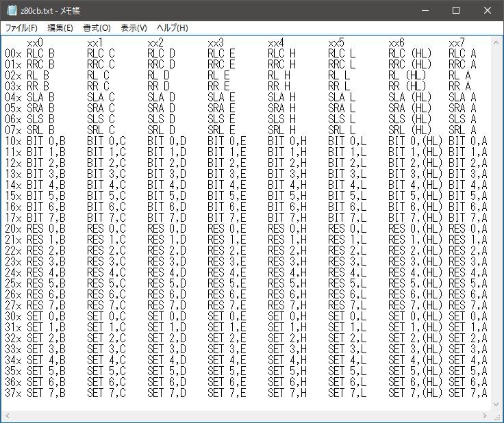Screen dimensions: 504x423
Task: Click the text RES 6,L
Action: click(x=347, y=294)
